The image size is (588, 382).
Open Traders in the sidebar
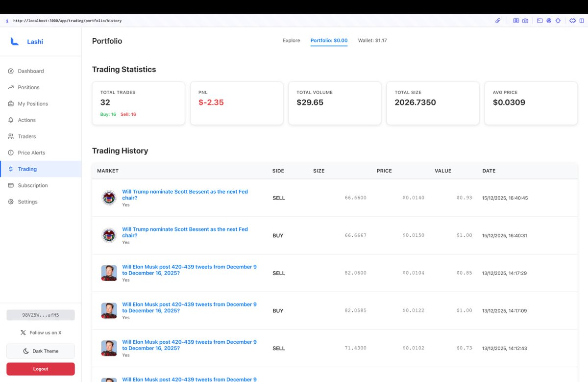click(x=41, y=136)
